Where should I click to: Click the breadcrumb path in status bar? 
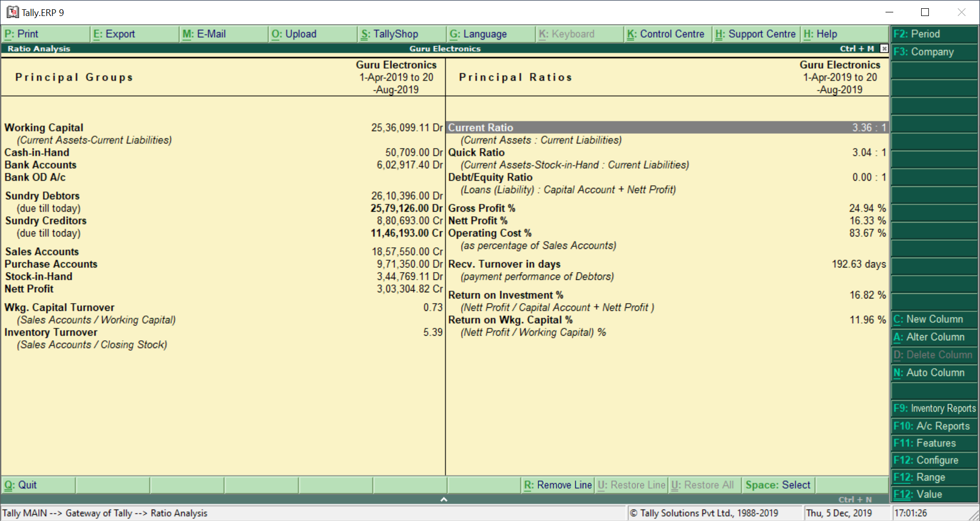tap(105, 513)
